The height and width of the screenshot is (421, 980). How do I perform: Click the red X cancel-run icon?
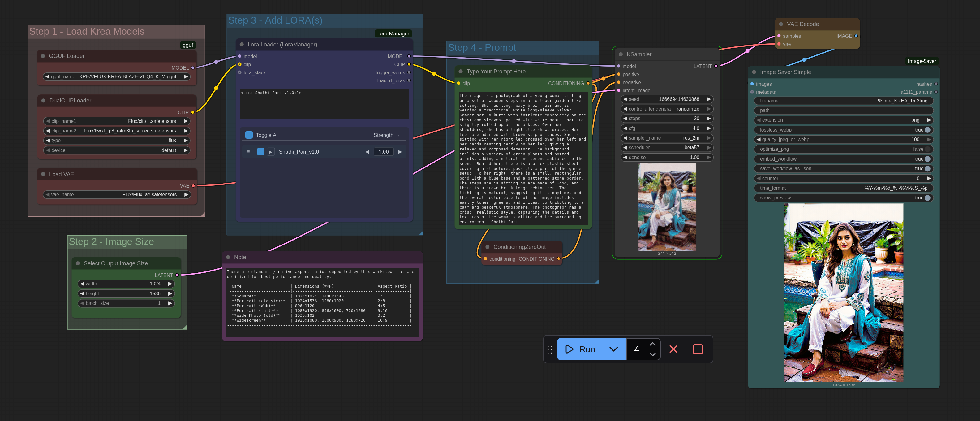pyautogui.click(x=673, y=349)
